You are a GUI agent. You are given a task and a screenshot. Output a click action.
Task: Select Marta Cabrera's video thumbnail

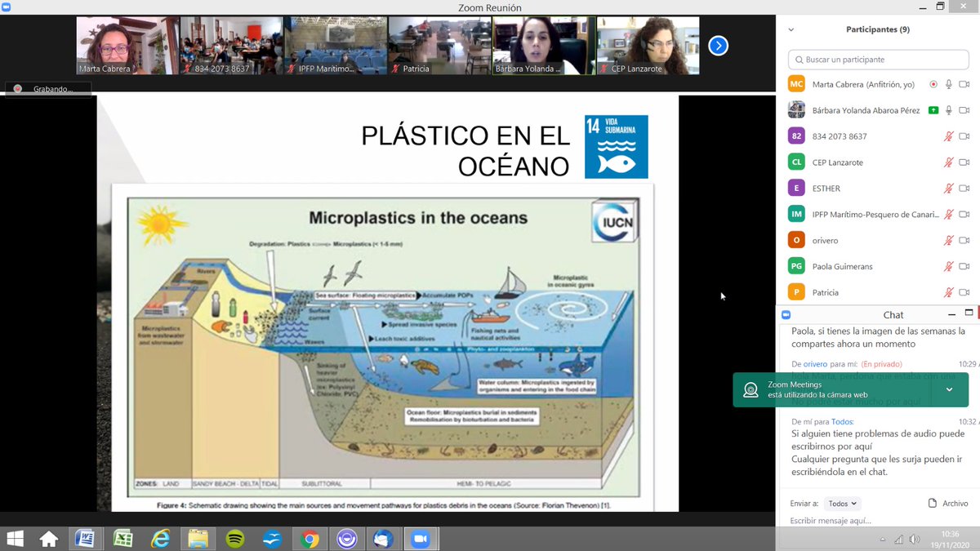127,46
